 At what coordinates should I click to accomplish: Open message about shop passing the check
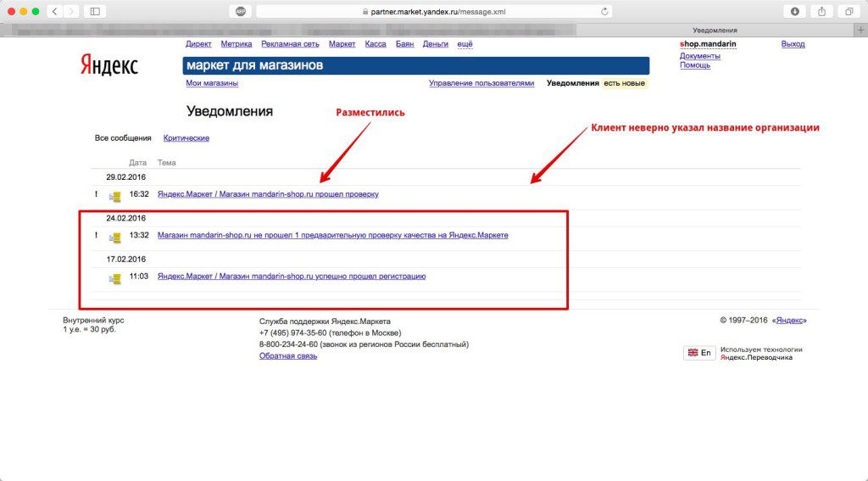tap(268, 194)
